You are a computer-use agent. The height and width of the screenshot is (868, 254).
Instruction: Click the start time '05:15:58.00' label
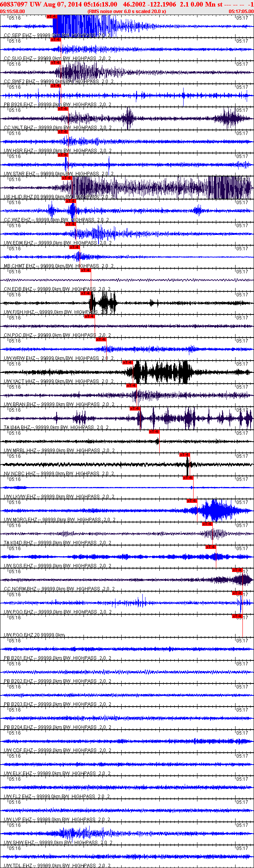coord(13,12)
